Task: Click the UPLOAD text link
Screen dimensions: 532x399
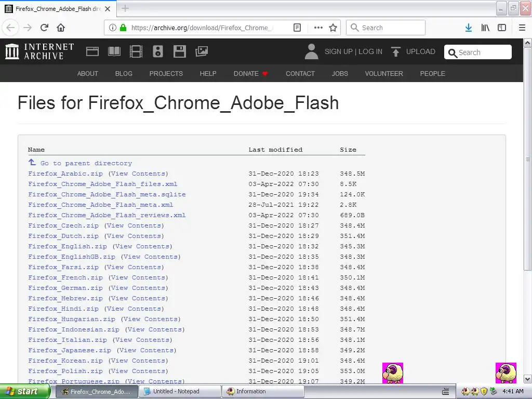Action: 421,51
